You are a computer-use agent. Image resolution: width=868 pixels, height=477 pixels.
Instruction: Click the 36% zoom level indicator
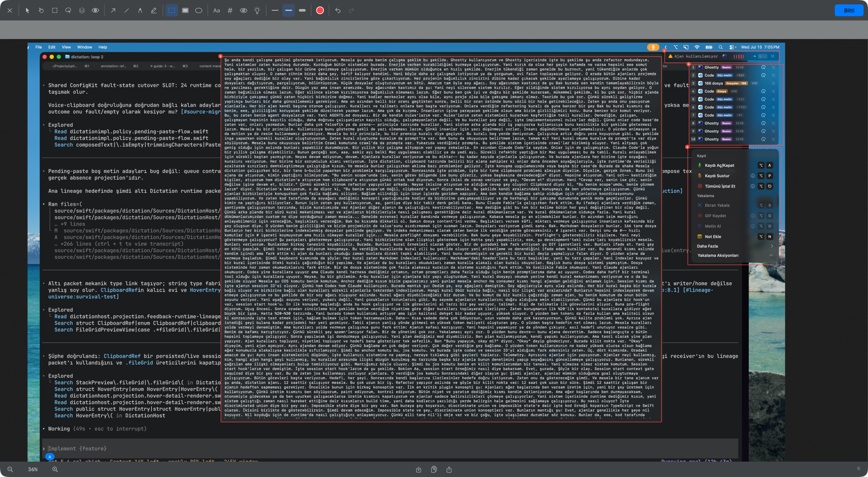click(33, 469)
